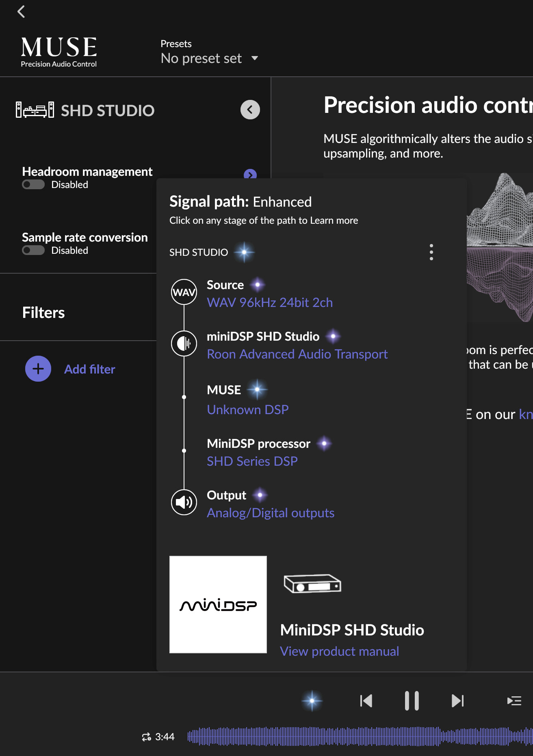
Task: Click the miniDSP logo thumbnail
Action: tap(218, 605)
